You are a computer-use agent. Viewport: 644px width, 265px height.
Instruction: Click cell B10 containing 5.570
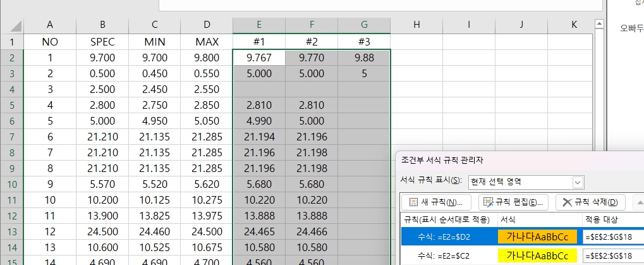tap(102, 185)
